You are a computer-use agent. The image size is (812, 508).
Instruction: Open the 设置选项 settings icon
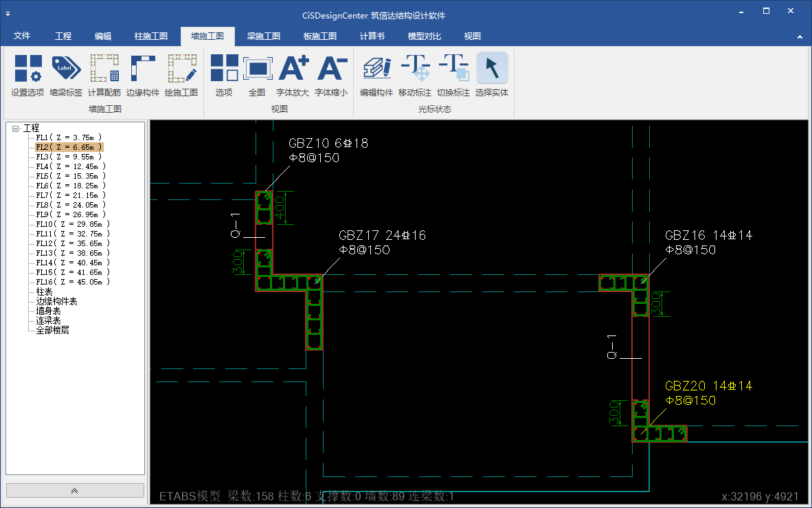click(x=27, y=76)
